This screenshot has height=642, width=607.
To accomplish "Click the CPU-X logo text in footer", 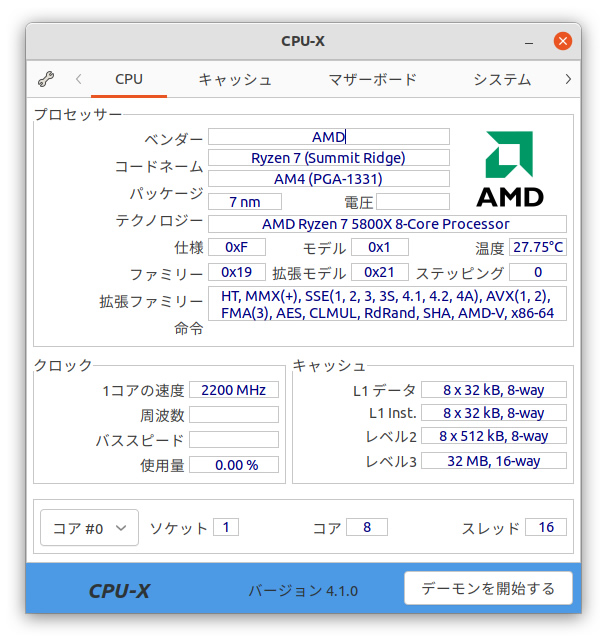I will pos(120,591).
